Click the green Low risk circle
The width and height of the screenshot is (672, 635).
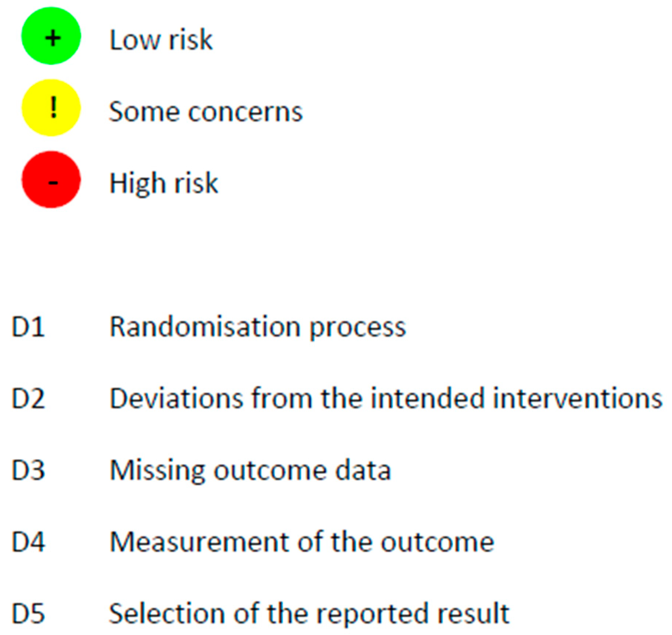tap(51, 37)
